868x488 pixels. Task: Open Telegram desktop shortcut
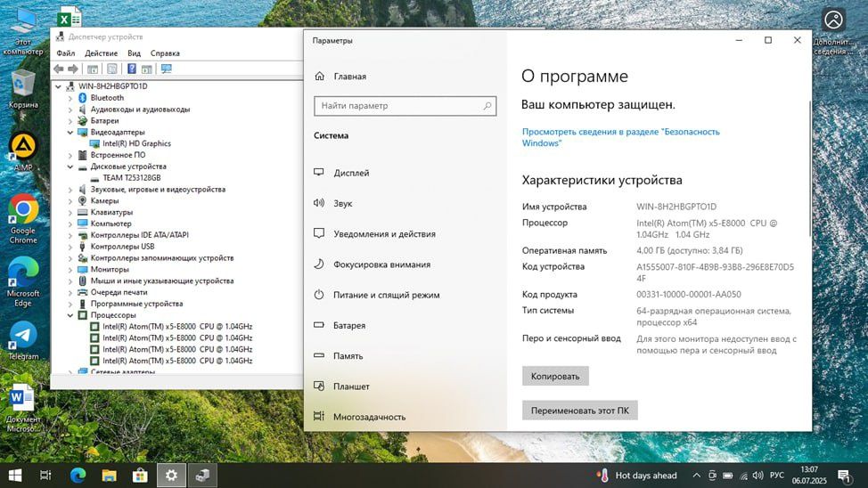tap(23, 341)
